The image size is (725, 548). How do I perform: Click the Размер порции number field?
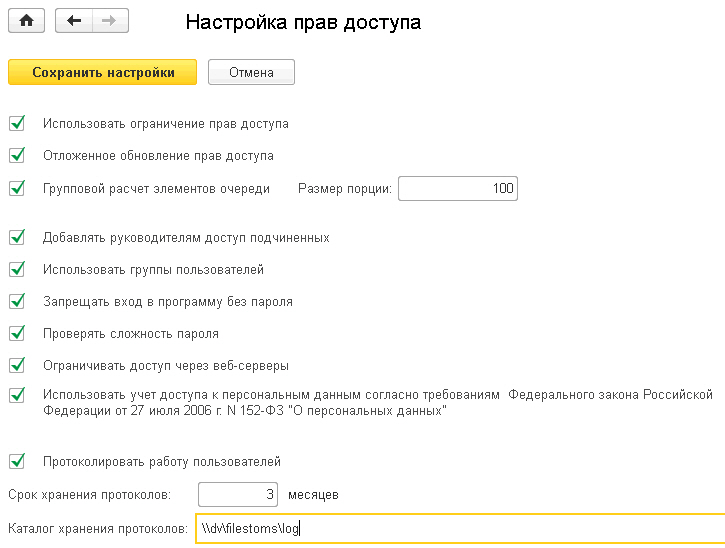coord(457,188)
